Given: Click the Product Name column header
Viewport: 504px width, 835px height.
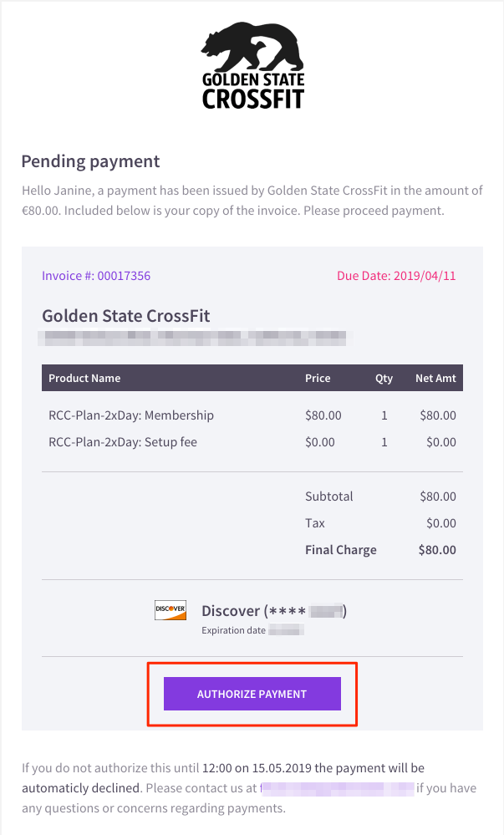Looking at the screenshot, I should tap(84, 378).
